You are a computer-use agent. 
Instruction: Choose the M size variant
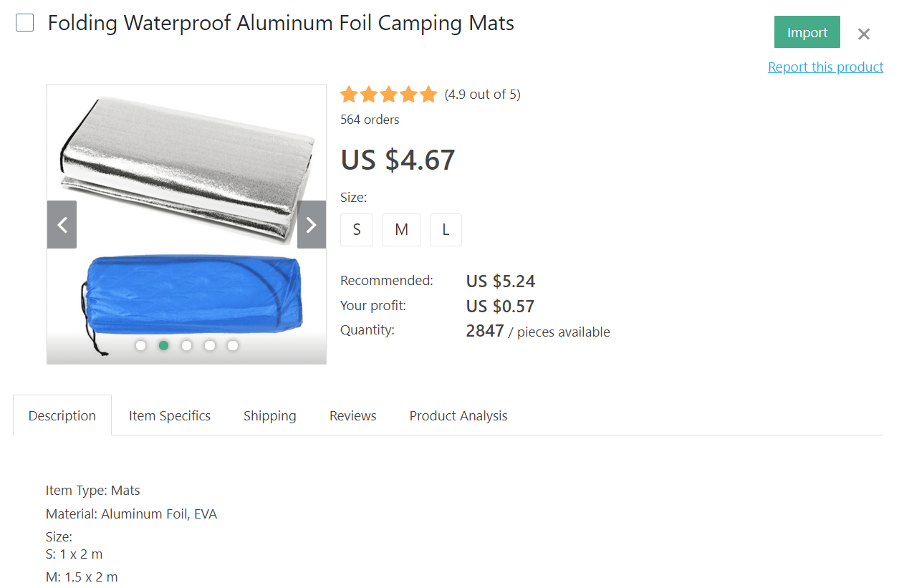[401, 229]
